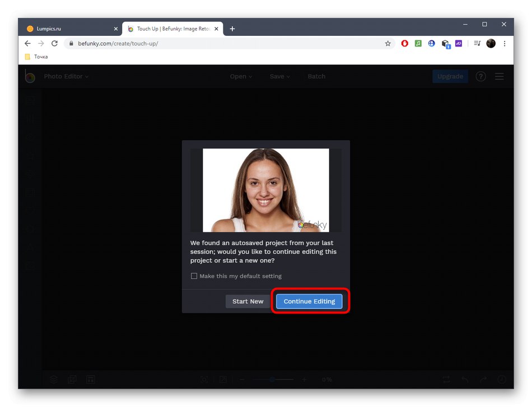Image resolution: width=532 pixels, height=407 pixels.
Task: View site security lock info
Action: tap(71, 44)
